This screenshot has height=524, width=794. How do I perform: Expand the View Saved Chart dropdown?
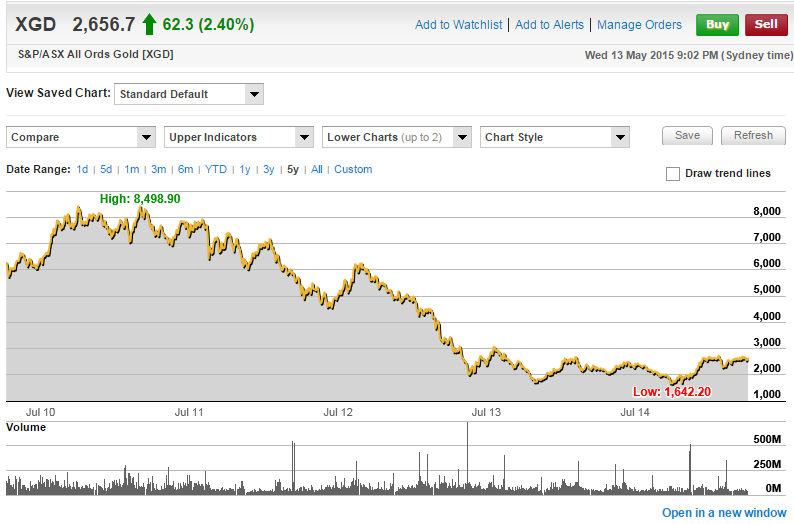[189, 94]
